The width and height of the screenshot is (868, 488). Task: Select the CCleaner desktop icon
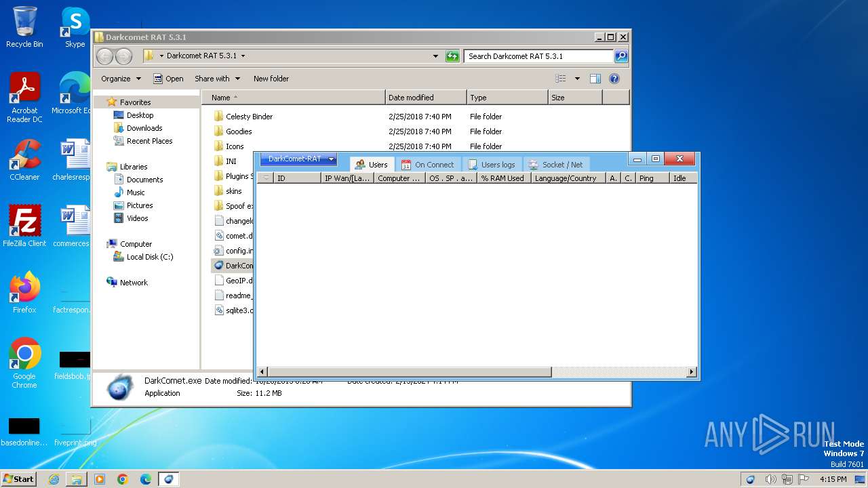click(24, 160)
